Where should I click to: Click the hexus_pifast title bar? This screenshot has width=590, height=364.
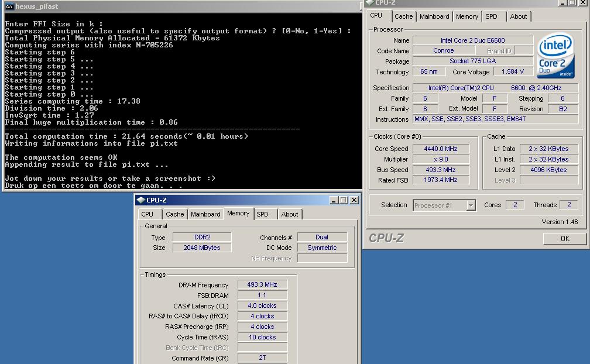pyautogui.click(x=181, y=6)
